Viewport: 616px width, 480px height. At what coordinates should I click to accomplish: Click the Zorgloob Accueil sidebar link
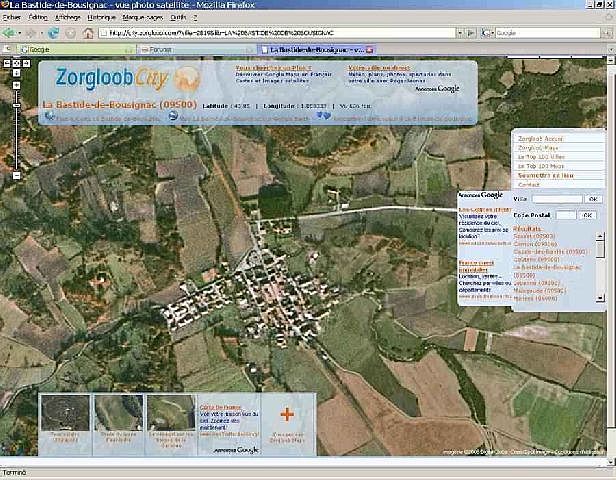coord(541,139)
